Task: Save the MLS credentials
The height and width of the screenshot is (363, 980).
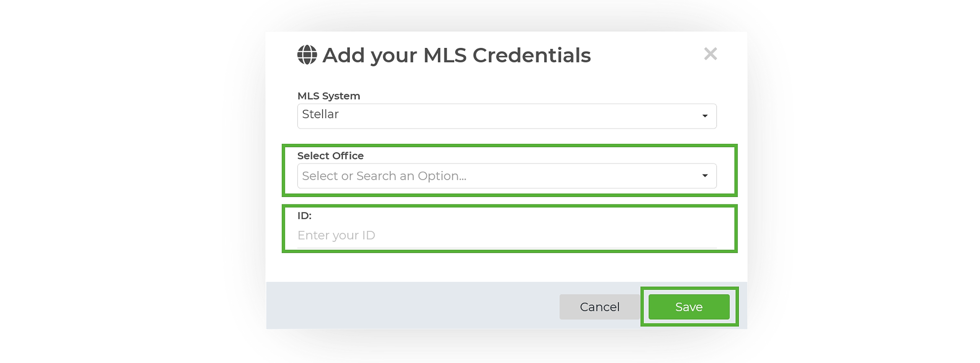Action: pos(689,307)
